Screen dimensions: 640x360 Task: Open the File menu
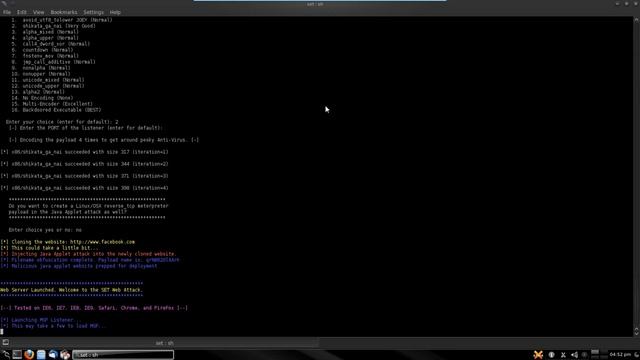point(7,12)
